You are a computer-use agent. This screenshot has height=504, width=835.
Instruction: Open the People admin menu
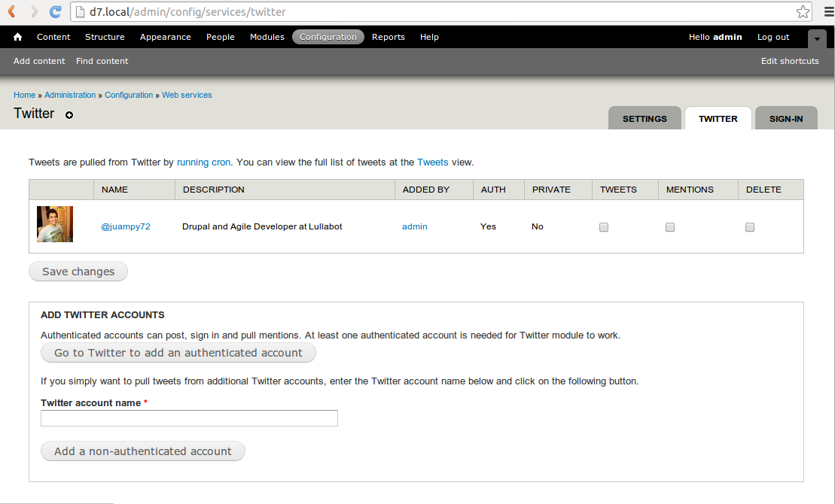coord(221,37)
